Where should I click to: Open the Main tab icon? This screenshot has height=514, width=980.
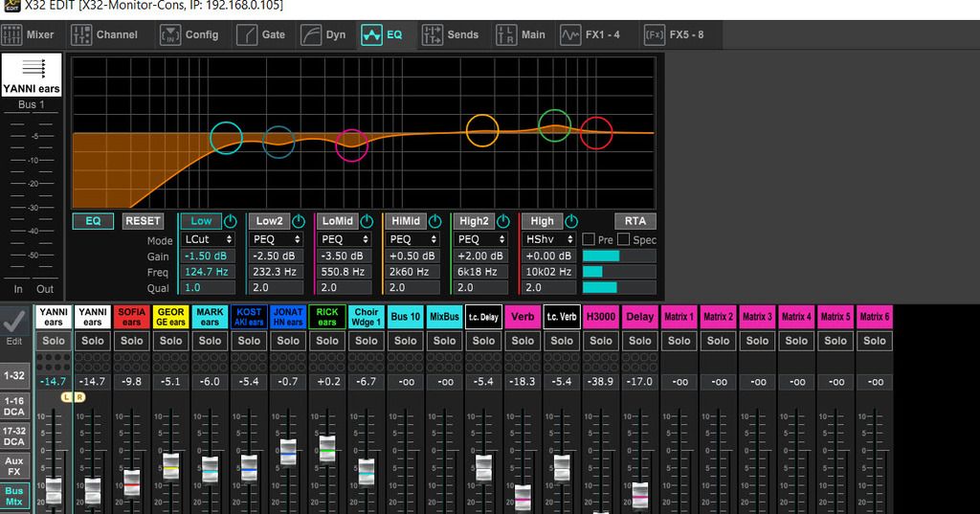coord(506,35)
